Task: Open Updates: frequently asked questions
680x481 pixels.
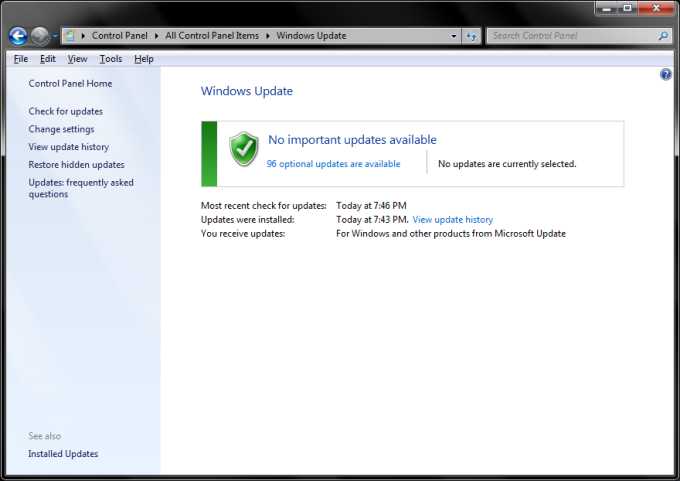Action: tap(81, 188)
